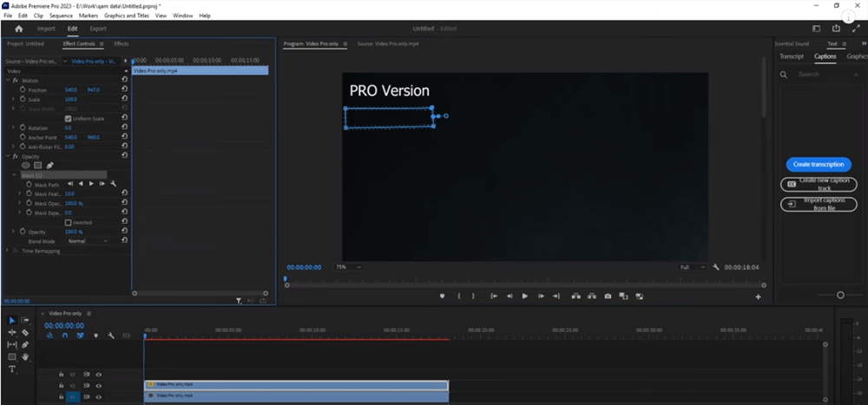
Task: Open Program Monitor wrench settings
Action: tap(716, 267)
